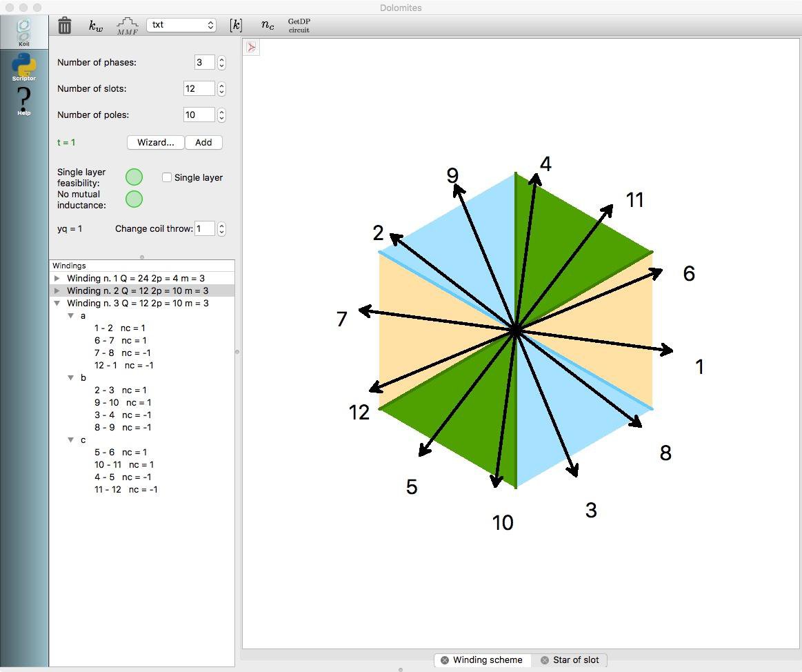
Task: Select the Winding n. 2 row
Action: coord(142,290)
